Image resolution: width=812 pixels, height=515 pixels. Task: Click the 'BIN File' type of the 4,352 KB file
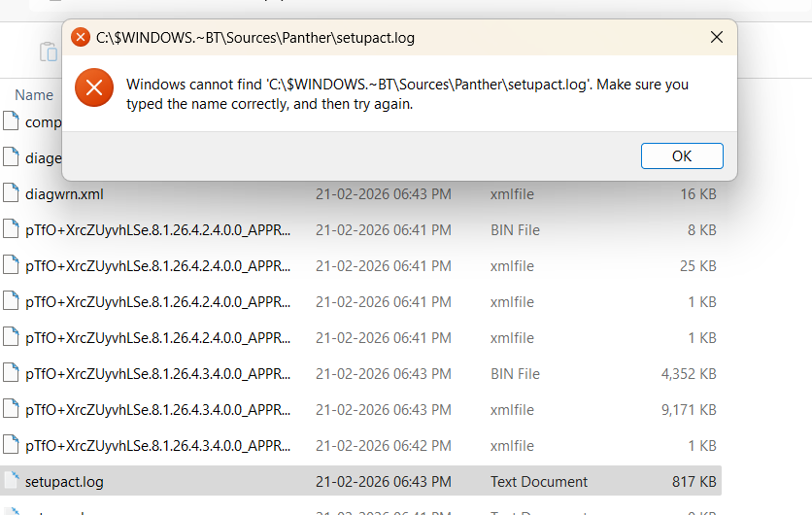pos(515,374)
